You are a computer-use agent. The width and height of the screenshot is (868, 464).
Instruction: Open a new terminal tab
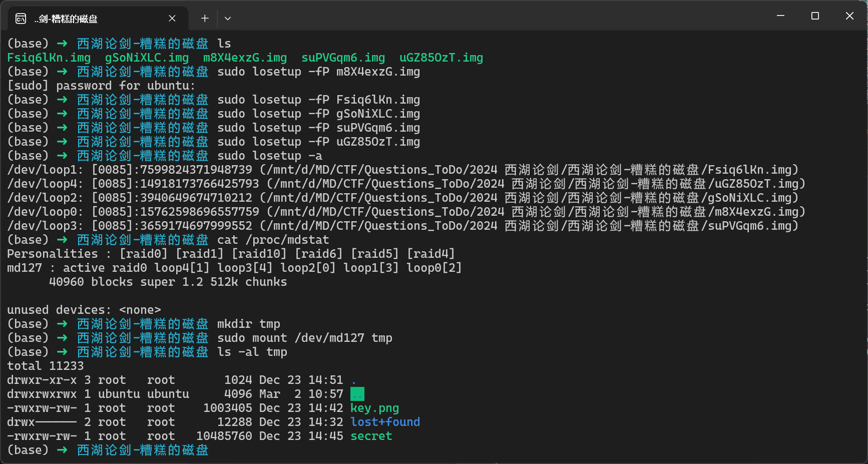[x=205, y=19]
